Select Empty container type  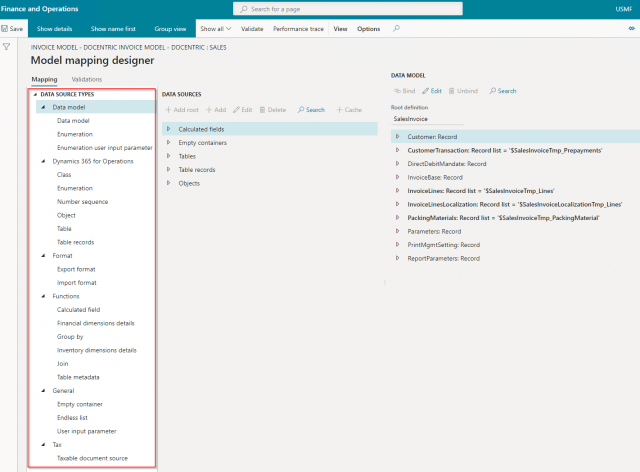(x=80, y=404)
